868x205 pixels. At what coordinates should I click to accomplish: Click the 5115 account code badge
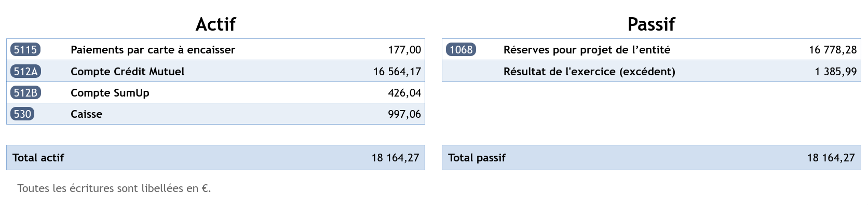pos(25,50)
